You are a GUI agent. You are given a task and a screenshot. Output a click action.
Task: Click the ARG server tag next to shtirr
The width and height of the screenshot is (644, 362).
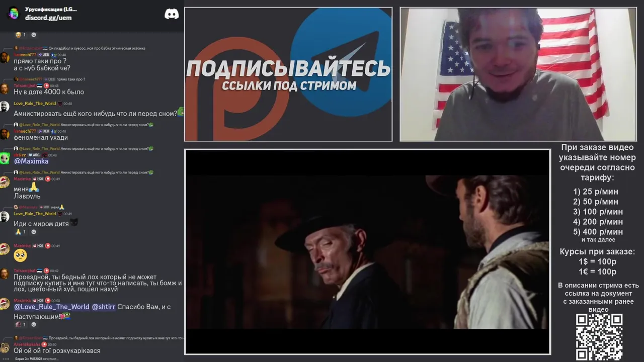pyautogui.click(x=34, y=155)
